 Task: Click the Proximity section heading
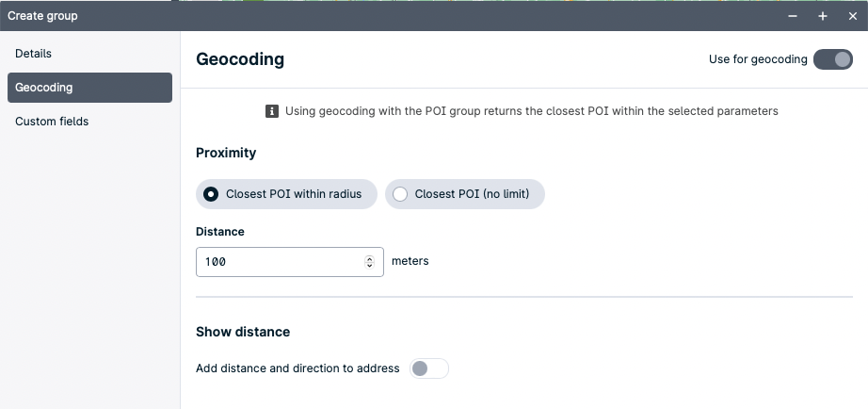coord(226,153)
